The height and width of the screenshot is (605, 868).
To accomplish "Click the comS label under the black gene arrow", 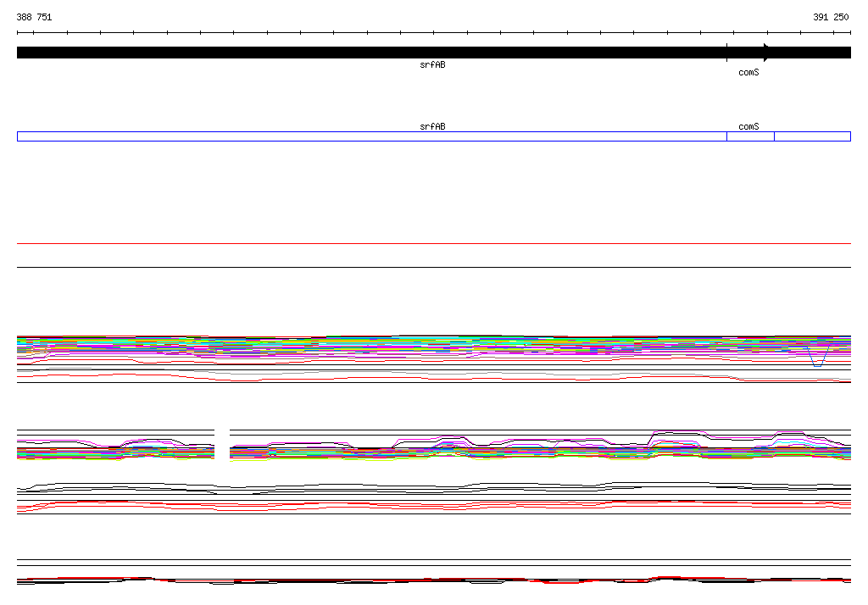I will (x=748, y=73).
